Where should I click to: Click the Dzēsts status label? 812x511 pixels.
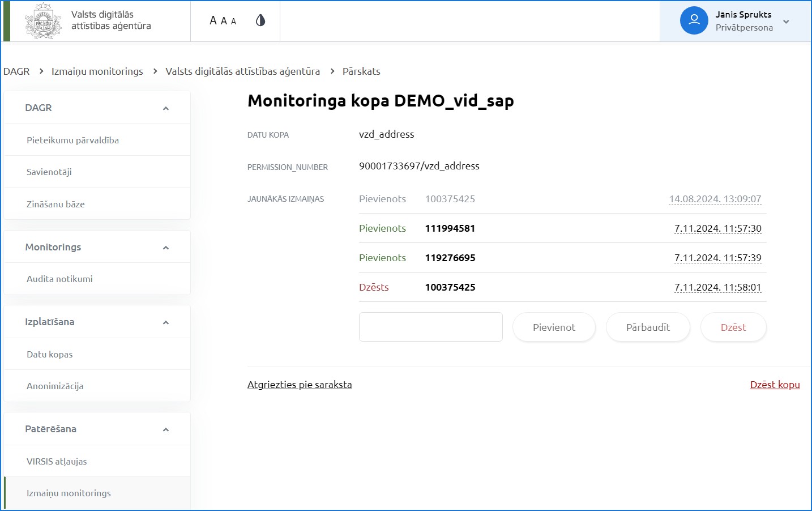point(374,287)
